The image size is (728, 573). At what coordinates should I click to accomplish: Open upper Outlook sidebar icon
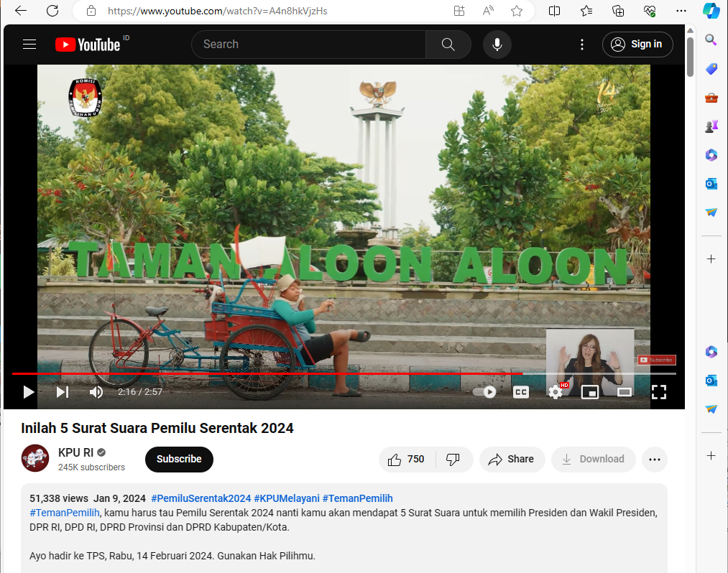(x=711, y=184)
